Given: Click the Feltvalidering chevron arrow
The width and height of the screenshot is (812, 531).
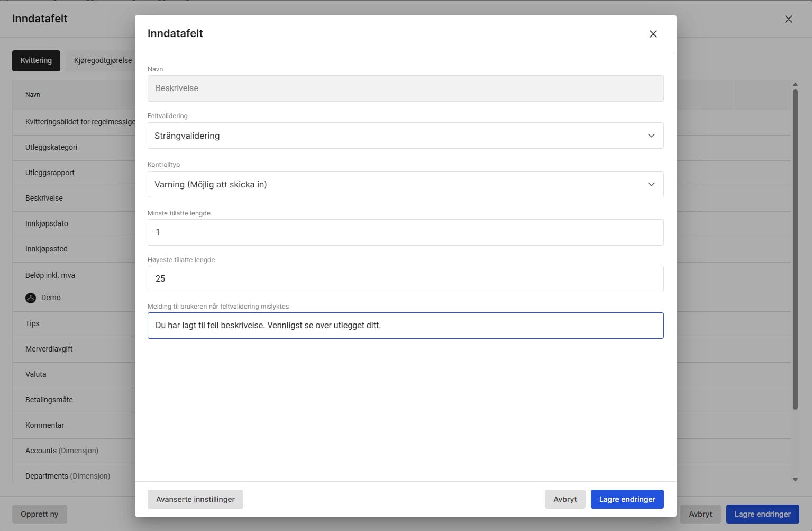Looking at the screenshot, I should pos(651,136).
